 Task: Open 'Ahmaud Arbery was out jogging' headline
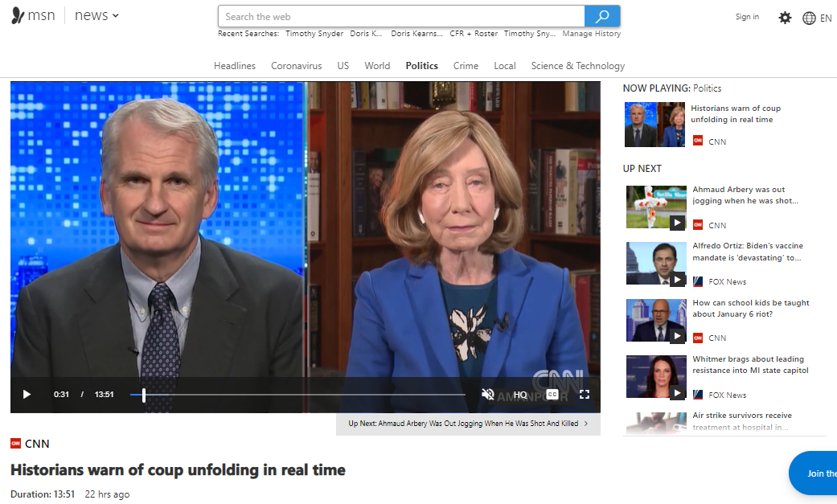[x=745, y=195]
